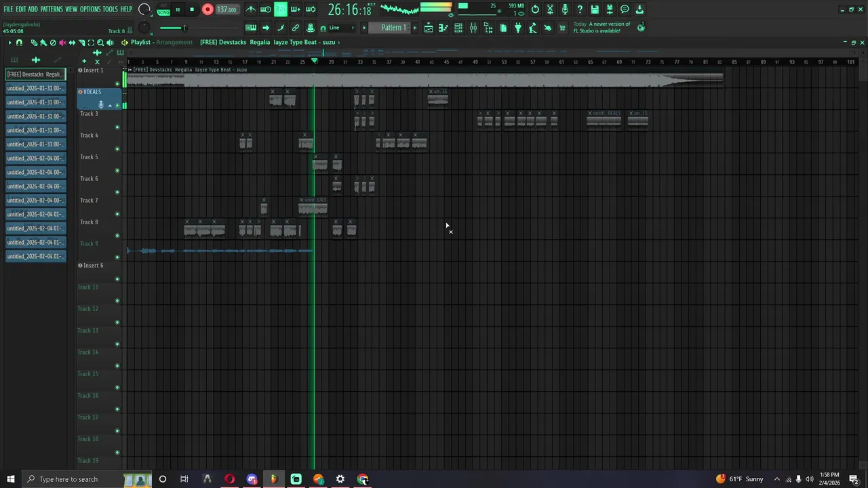Viewport: 868px width, 488px height.
Task: Open the ADD menu
Action: coord(33,9)
